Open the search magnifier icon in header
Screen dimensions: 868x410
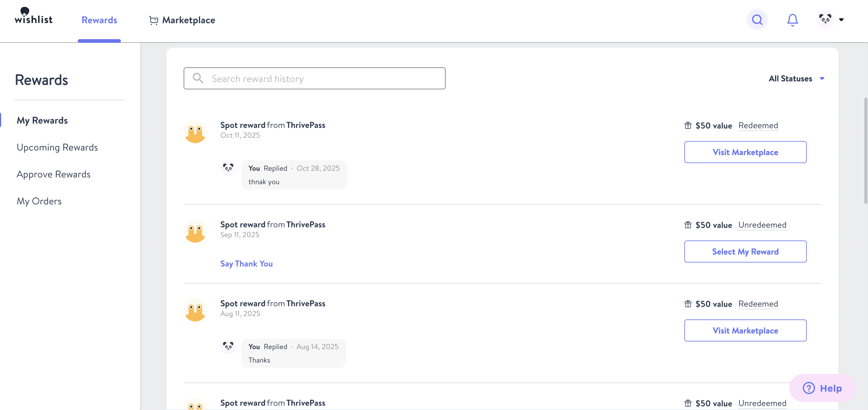tap(757, 20)
